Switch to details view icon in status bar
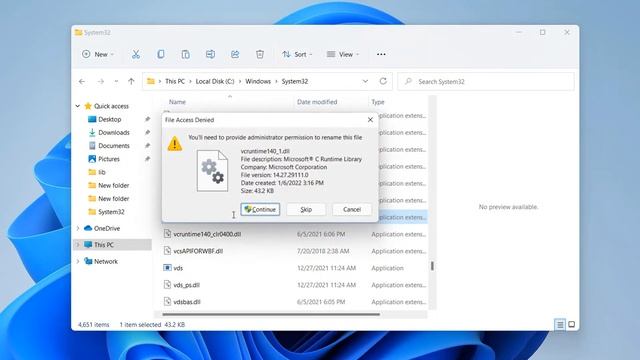This screenshot has height=360, width=640. click(x=560, y=324)
